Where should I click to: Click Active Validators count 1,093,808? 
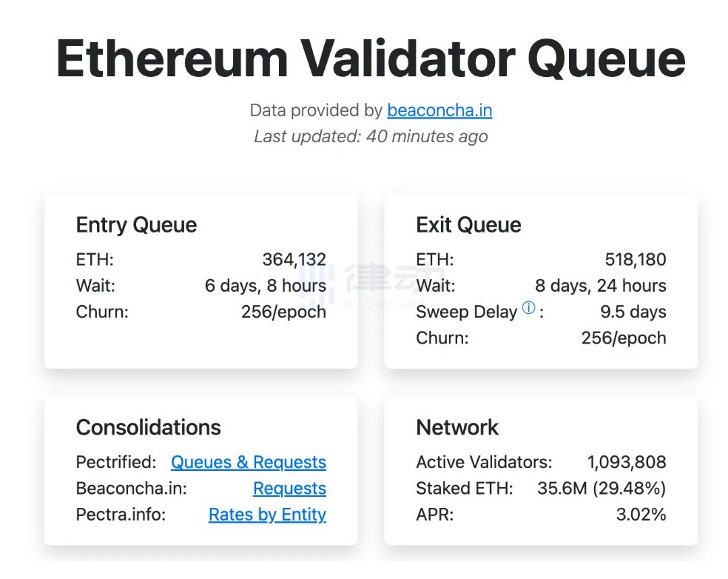[x=626, y=462]
